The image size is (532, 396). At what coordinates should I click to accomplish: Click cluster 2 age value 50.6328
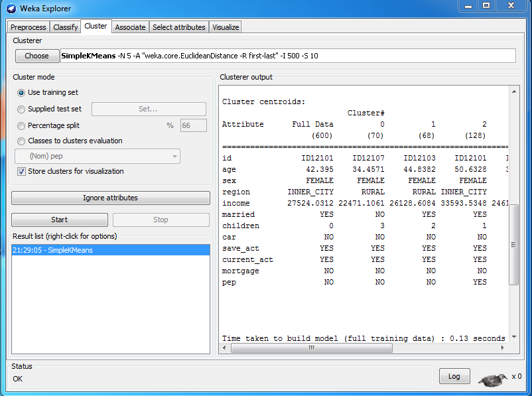470,169
